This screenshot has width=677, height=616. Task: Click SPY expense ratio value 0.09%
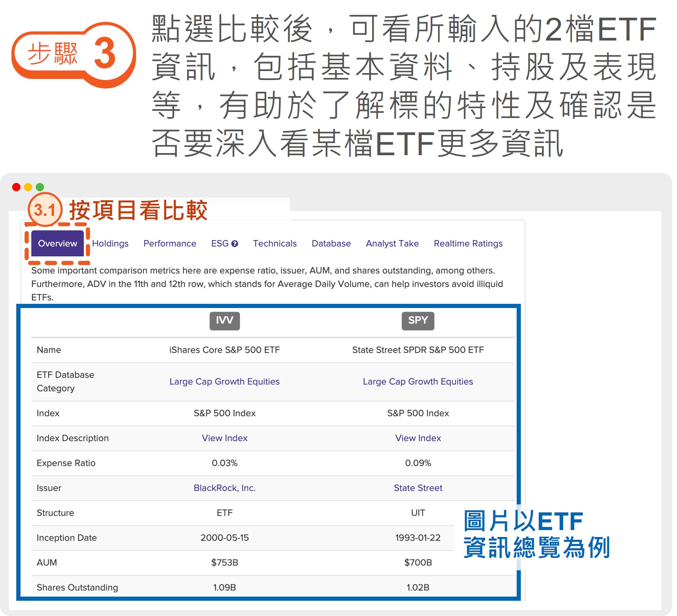click(x=418, y=463)
